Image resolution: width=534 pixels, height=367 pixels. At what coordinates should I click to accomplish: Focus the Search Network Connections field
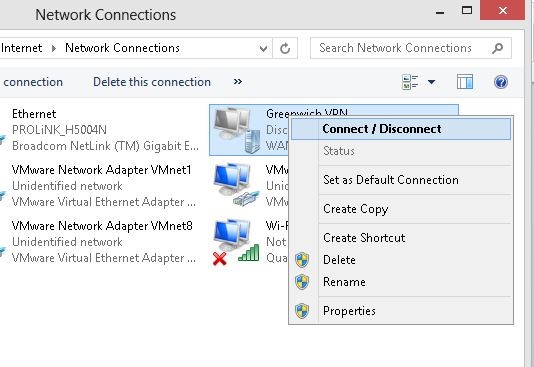click(411, 48)
